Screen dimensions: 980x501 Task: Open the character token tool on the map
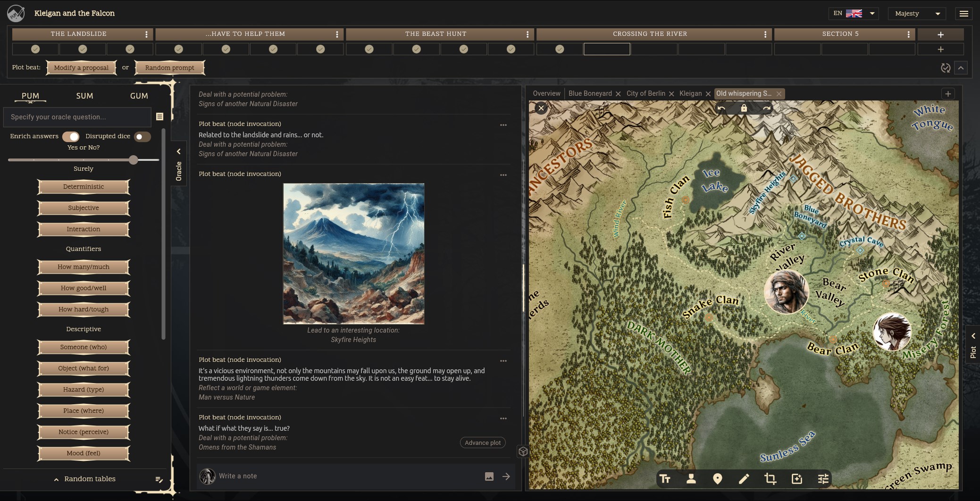[x=692, y=479]
